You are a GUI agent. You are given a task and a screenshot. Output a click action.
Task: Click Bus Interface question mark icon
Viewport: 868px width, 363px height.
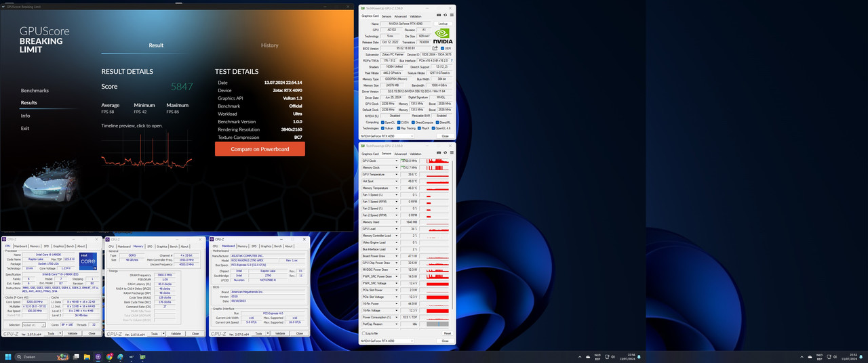click(x=452, y=60)
